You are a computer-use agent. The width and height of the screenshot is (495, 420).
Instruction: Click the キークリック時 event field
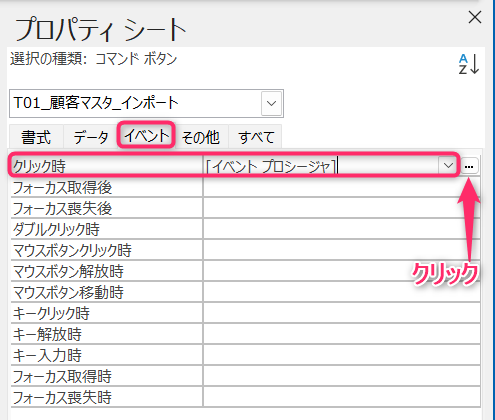[x=342, y=313]
